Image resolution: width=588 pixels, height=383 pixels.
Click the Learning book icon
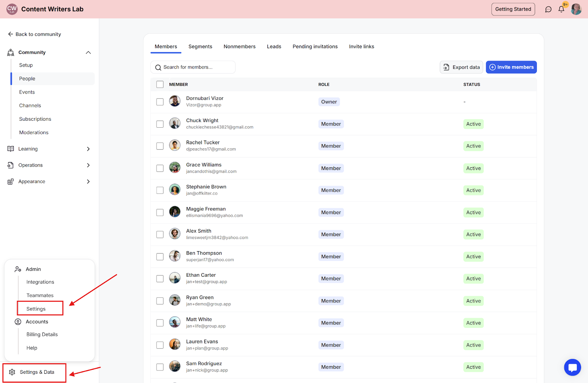[x=11, y=149]
